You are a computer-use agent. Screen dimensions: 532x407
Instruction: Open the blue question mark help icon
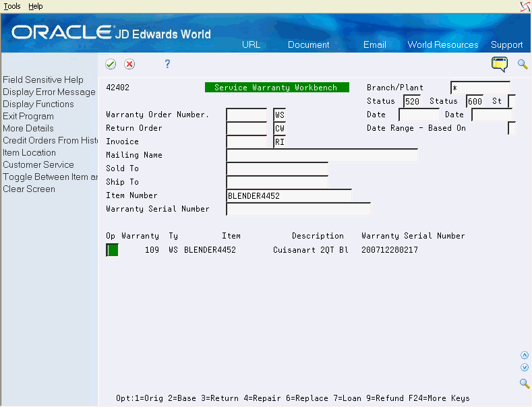tap(167, 64)
